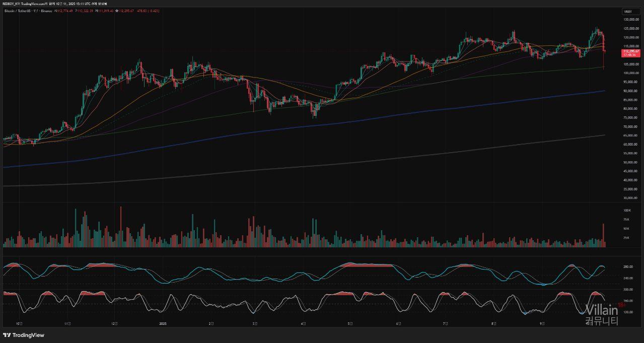The width and height of the screenshot is (644, 343).
Task: Click the red 18+ badge icon
Action: pyautogui.click(x=621, y=305)
